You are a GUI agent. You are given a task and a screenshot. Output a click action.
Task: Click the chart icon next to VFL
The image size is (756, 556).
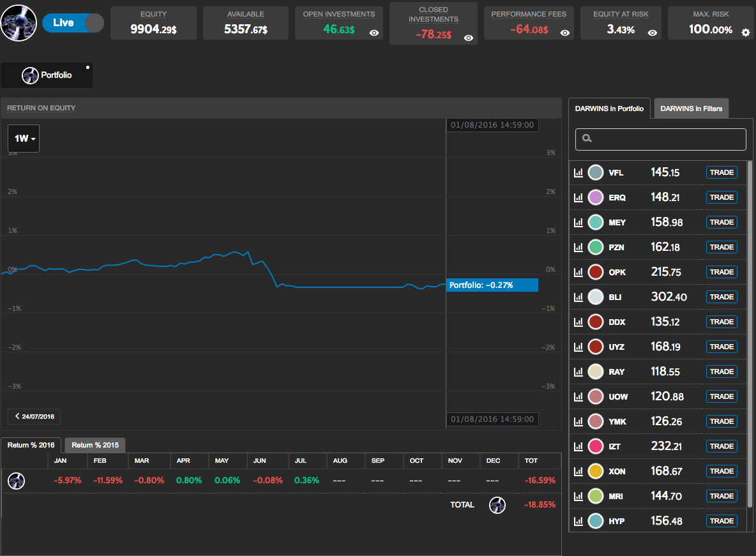pyautogui.click(x=578, y=172)
